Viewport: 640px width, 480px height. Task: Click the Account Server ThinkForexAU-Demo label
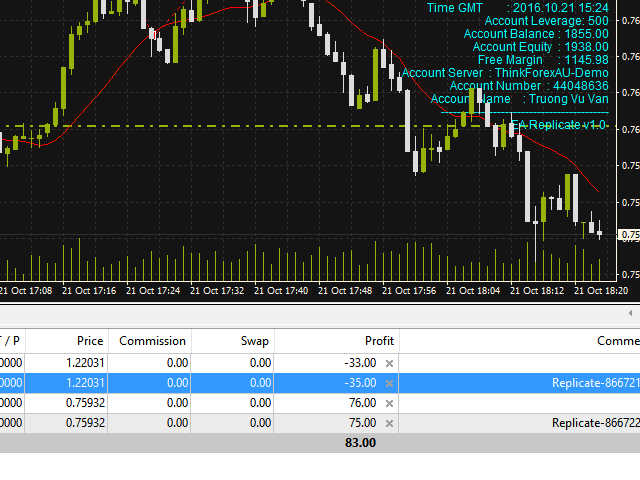[505, 73]
